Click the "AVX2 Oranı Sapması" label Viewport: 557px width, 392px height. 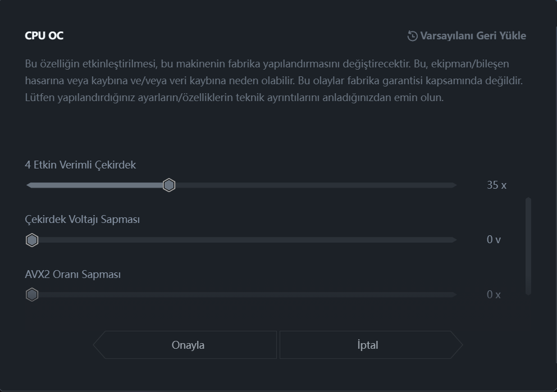[73, 275]
